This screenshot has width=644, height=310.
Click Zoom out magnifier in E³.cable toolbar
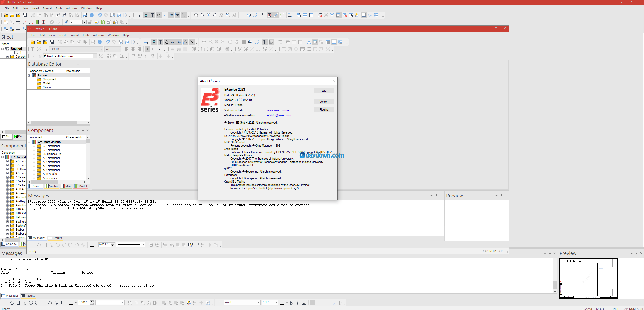(x=203, y=15)
